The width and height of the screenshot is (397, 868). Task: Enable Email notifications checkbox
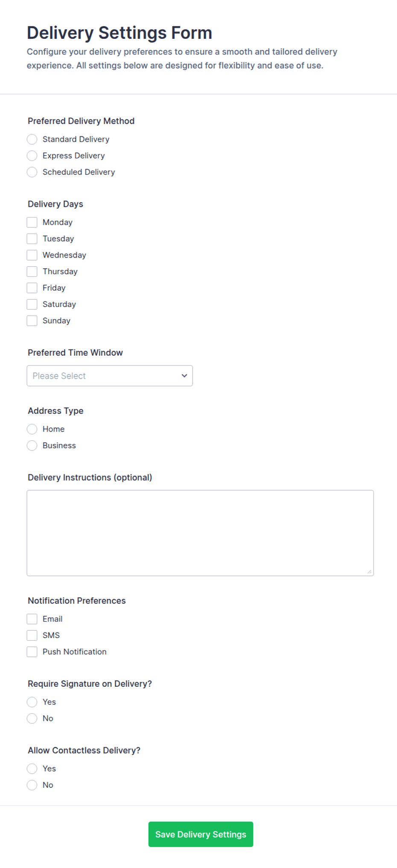point(32,619)
